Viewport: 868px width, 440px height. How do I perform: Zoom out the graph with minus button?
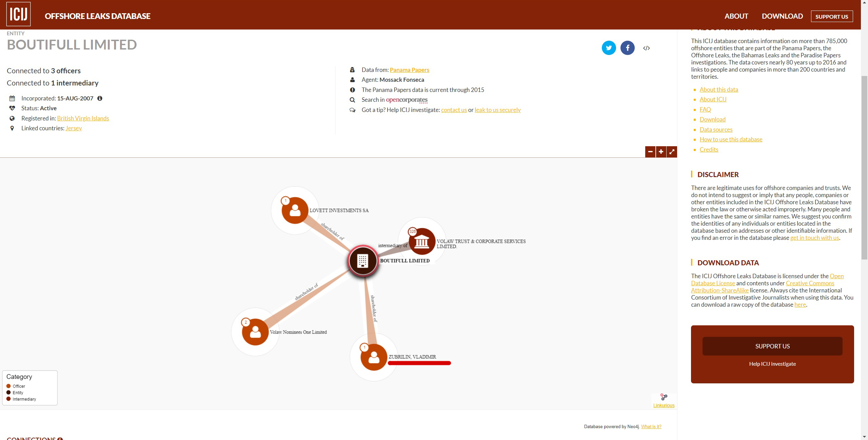click(x=650, y=152)
